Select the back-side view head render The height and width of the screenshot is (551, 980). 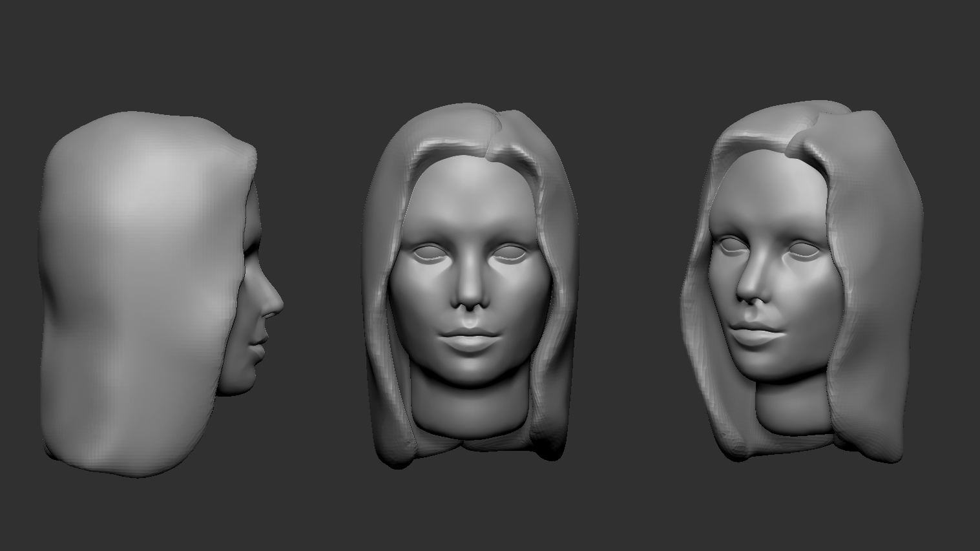click(x=162, y=295)
